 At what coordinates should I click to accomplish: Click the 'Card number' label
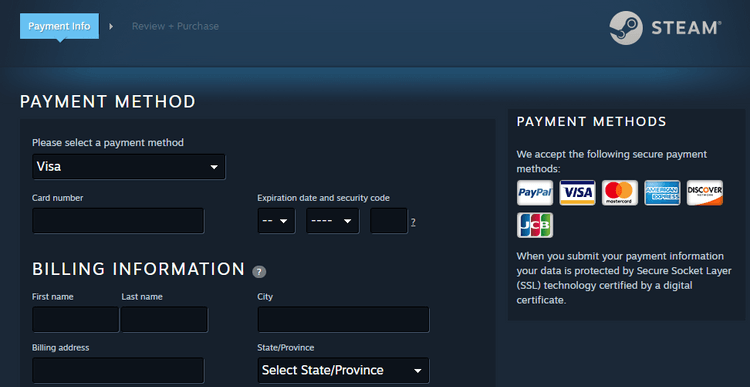point(57,198)
